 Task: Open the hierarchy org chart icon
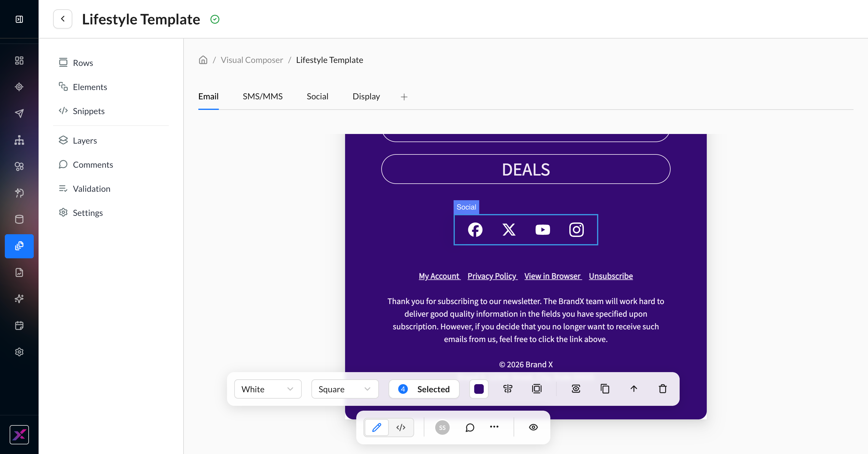tap(19, 140)
